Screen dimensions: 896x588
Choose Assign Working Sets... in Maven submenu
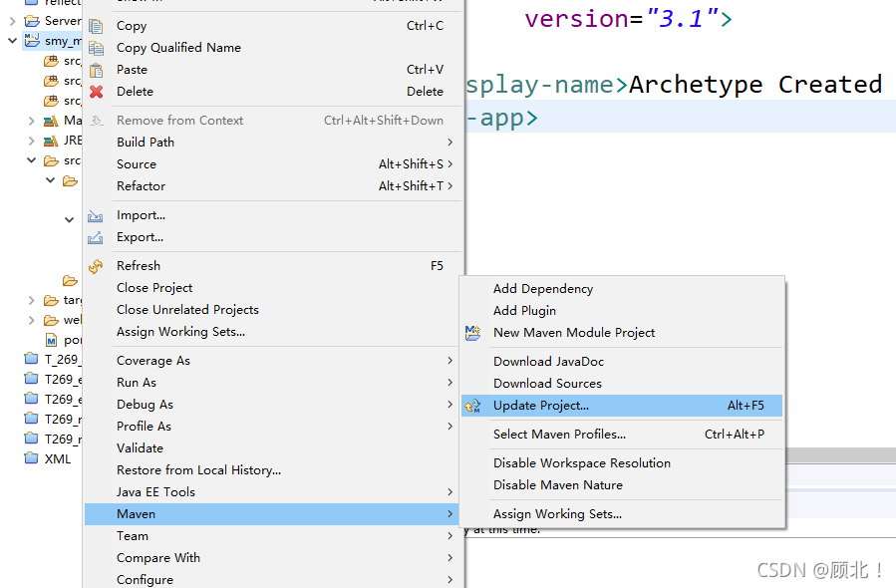pos(622,513)
